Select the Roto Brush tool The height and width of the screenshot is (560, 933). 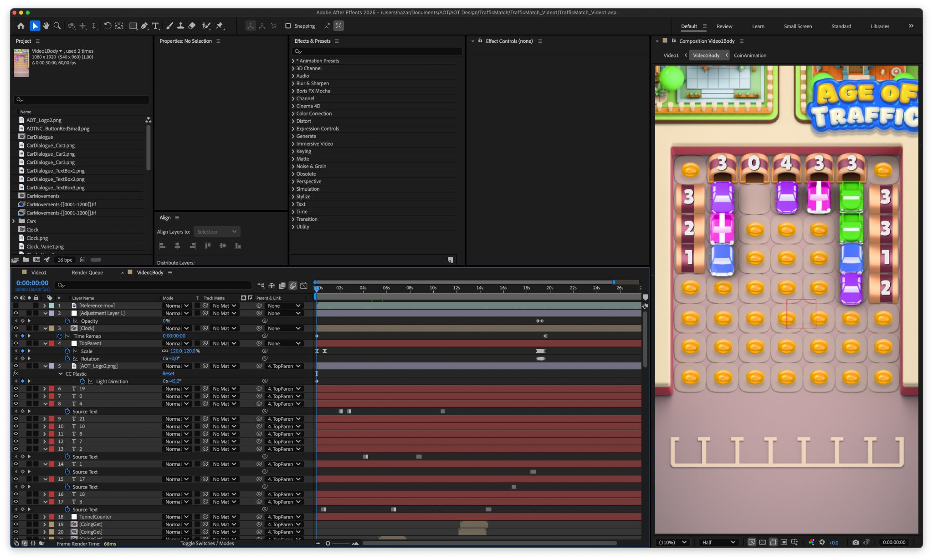(x=206, y=26)
